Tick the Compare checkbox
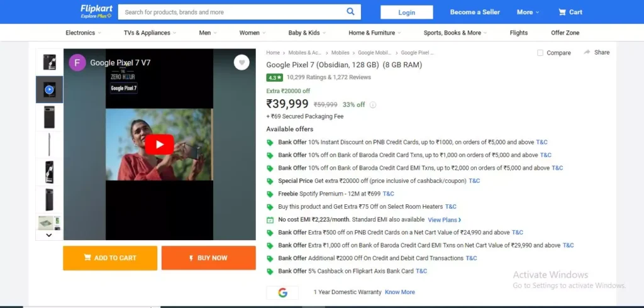The width and height of the screenshot is (644, 308). (540, 53)
